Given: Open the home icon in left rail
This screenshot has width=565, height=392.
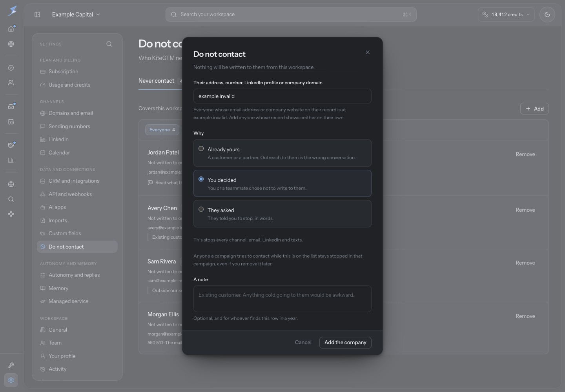Looking at the screenshot, I should 11,29.
